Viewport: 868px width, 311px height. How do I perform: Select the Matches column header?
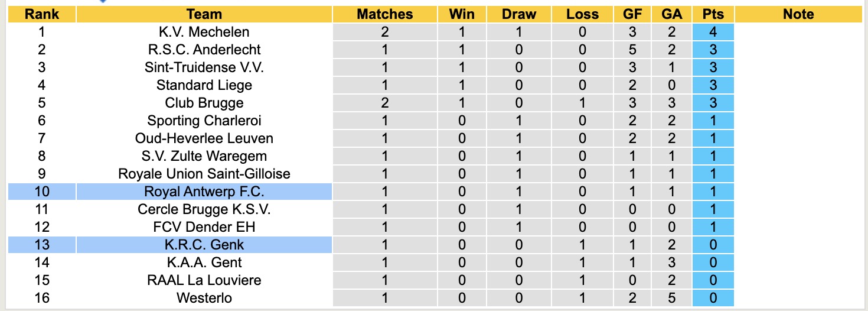click(x=385, y=14)
